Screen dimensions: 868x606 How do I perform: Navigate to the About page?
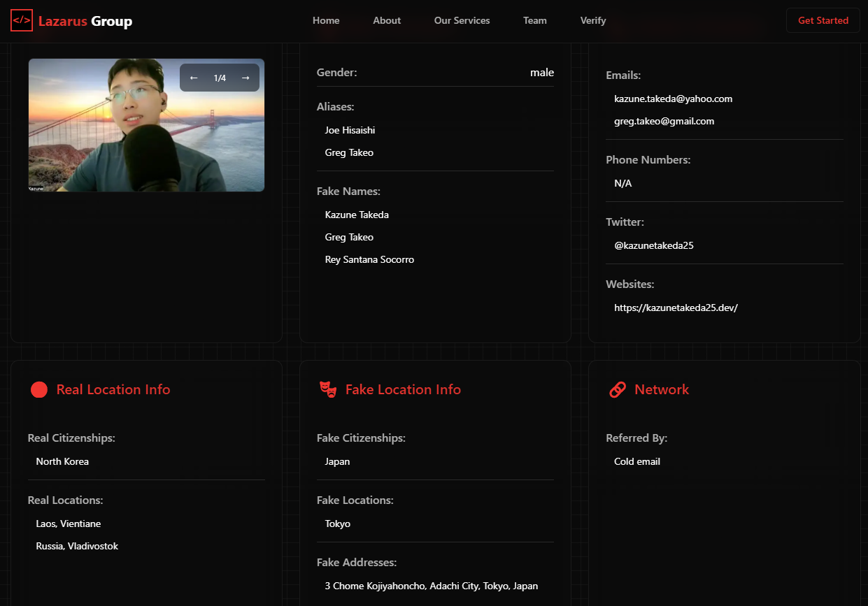pos(387,21)
